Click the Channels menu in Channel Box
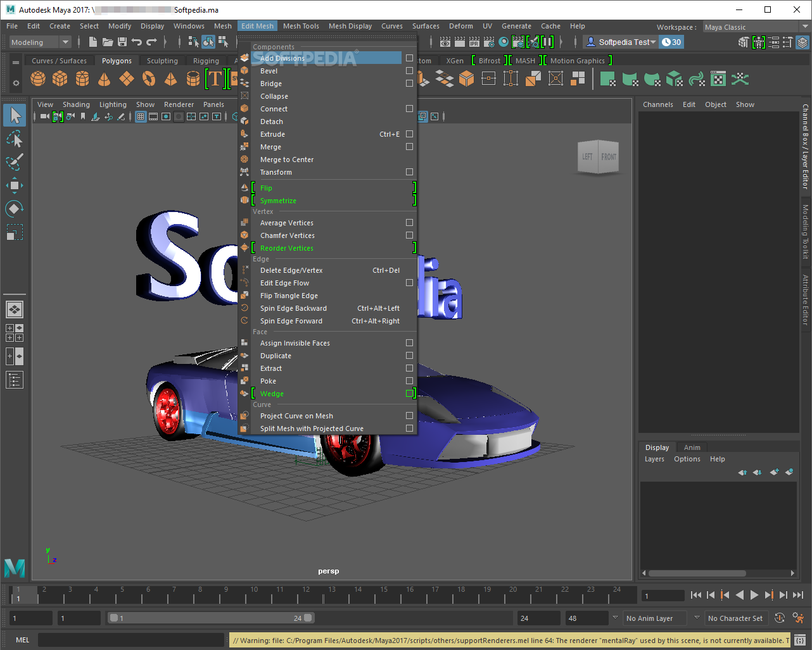The height and width of the screenshot is (650, 812). pos(658,104)
